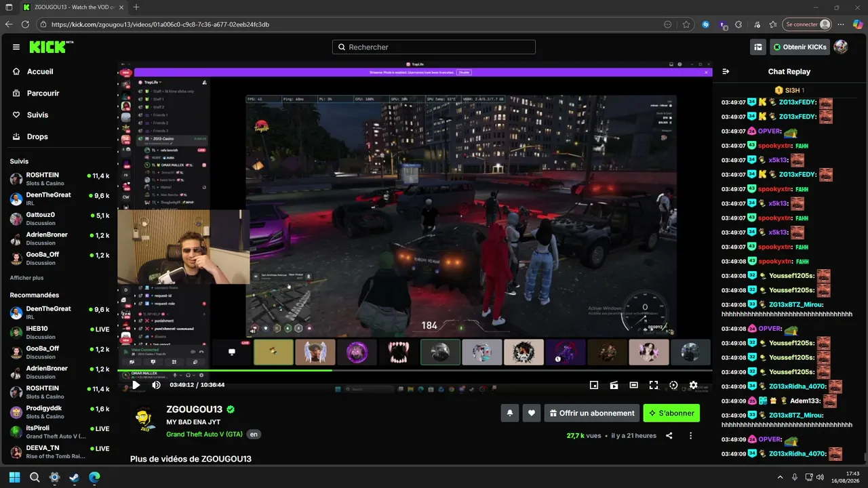
Task: Open the hamburger sidebar menu
Action: (x=16, y=47)
